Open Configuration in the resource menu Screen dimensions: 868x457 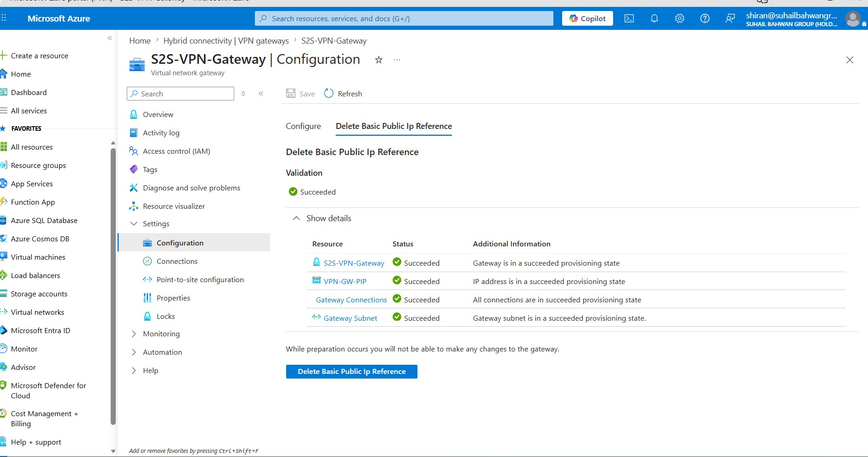[194, 243]
